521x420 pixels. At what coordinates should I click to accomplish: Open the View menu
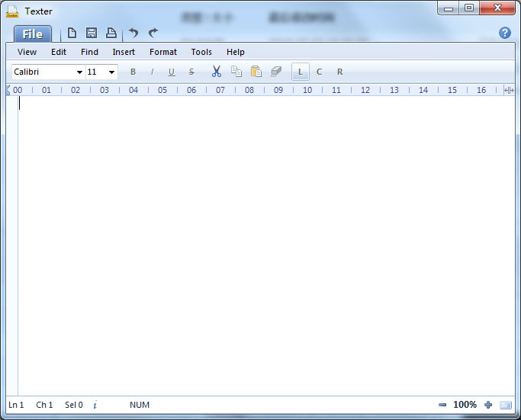[27, 52]
